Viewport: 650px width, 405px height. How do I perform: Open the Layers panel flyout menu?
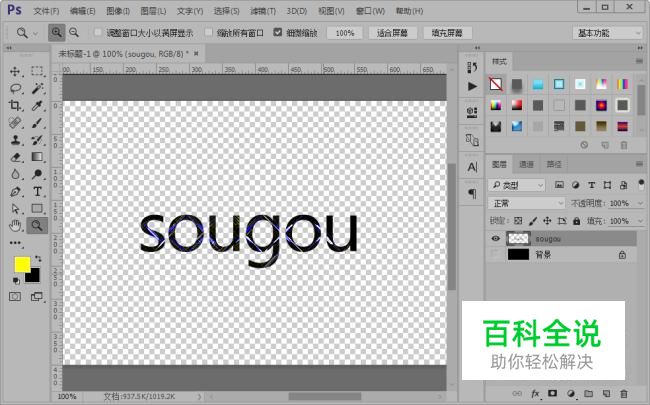(x=639, y=164)
